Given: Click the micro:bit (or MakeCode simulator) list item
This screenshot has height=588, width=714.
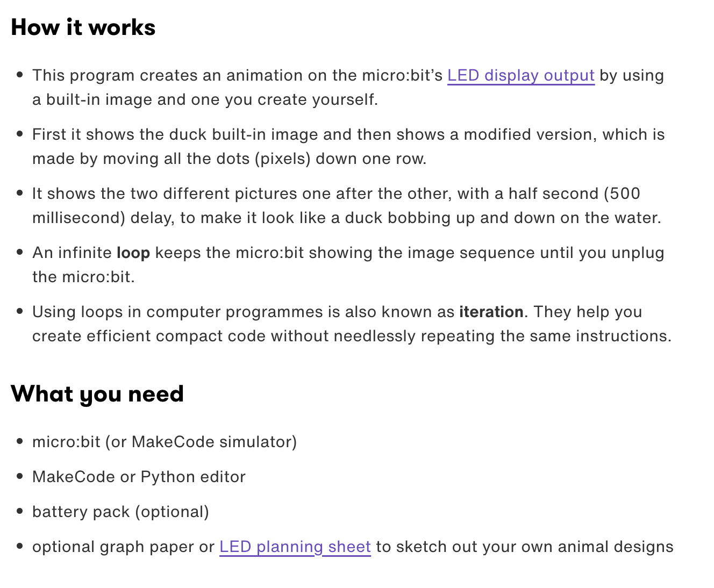Looking at the screenshot, I should tap(165, 442).
